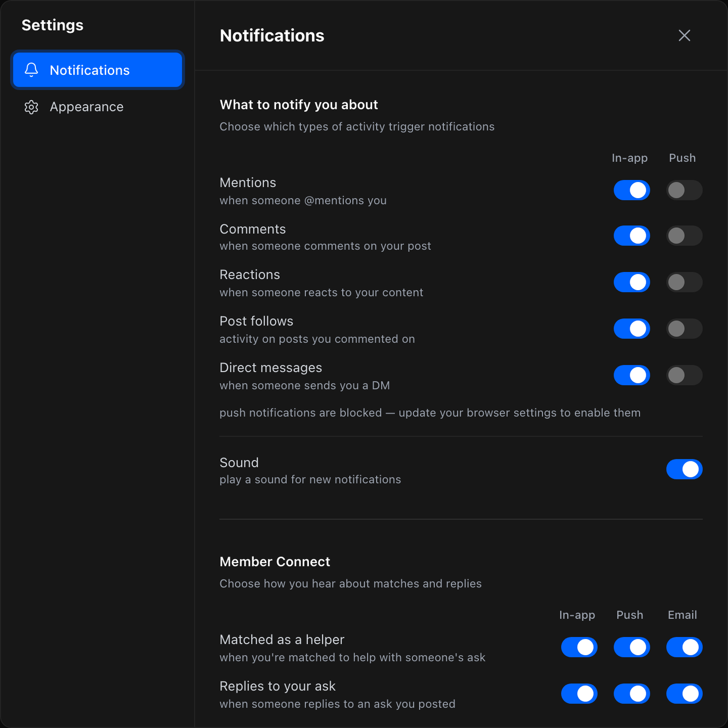Toggle push notifications for Reactions
Viewport: 728px width, 728px height.
684,282
